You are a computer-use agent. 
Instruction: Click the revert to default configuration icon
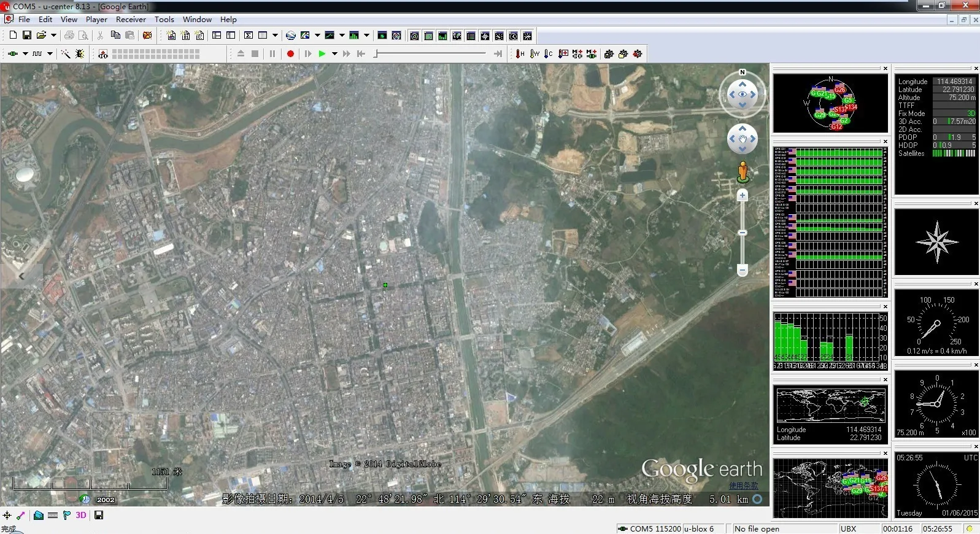(x=638, y=54)
